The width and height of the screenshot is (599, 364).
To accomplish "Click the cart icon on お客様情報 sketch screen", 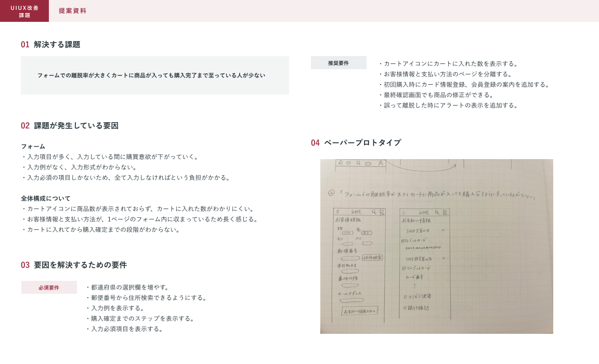I will [382, 212].
